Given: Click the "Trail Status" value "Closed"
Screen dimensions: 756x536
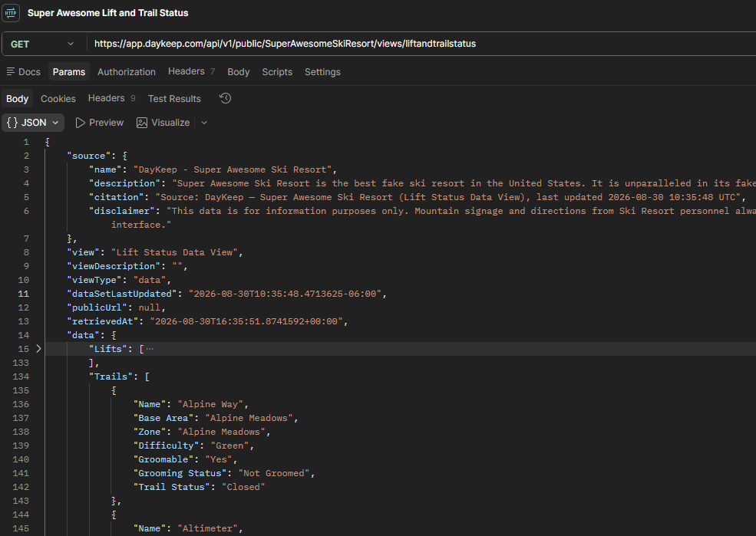Looking at the screenshot, I should point(243,487).
